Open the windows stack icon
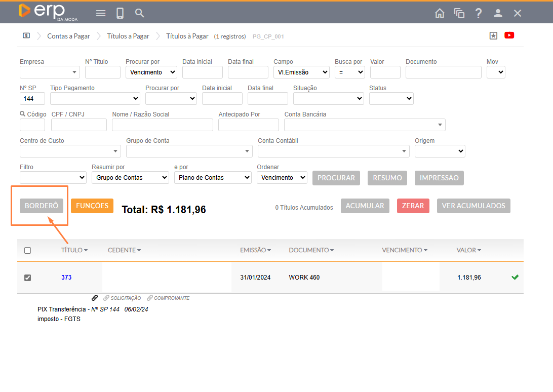Screen dimensions: 553x392 click(x=459, y=13)
